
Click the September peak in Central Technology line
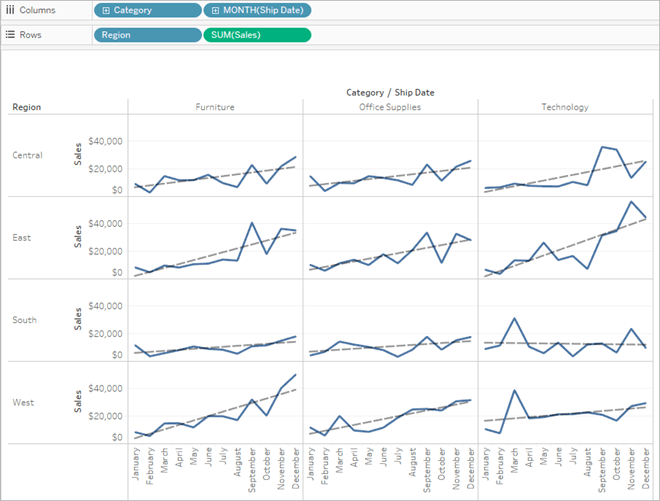click(x=602, y=147)
